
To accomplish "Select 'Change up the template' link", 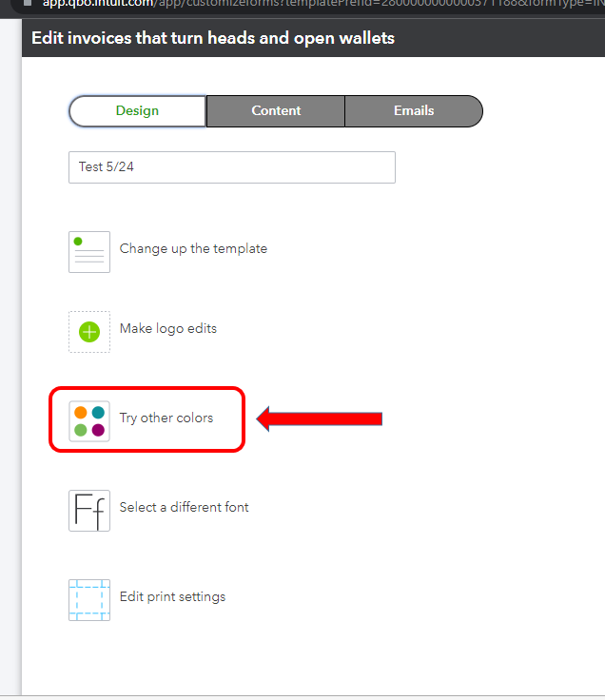I will tap(193, 248).
